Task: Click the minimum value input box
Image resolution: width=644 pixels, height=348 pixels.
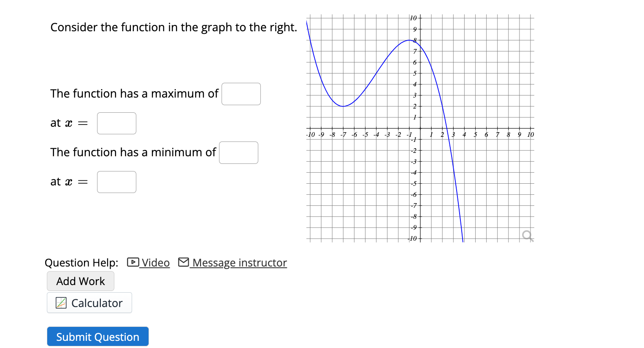Action: [238, 152]
